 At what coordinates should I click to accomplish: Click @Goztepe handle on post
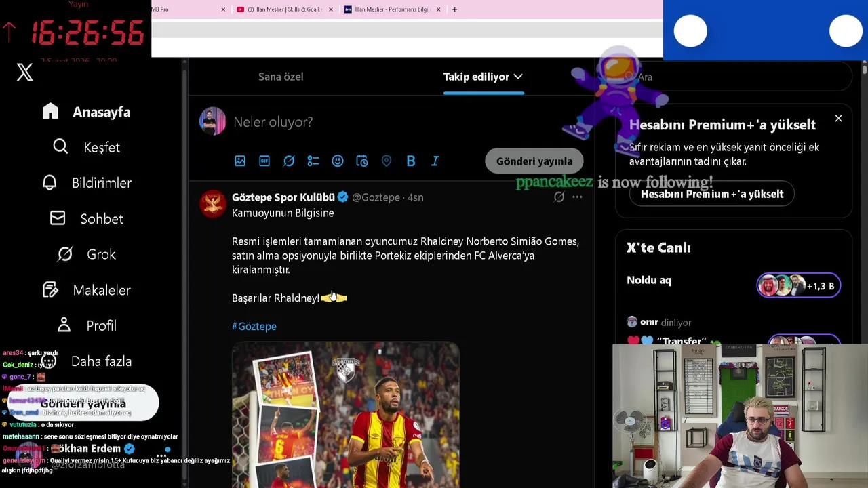click(x=376, y=197)
